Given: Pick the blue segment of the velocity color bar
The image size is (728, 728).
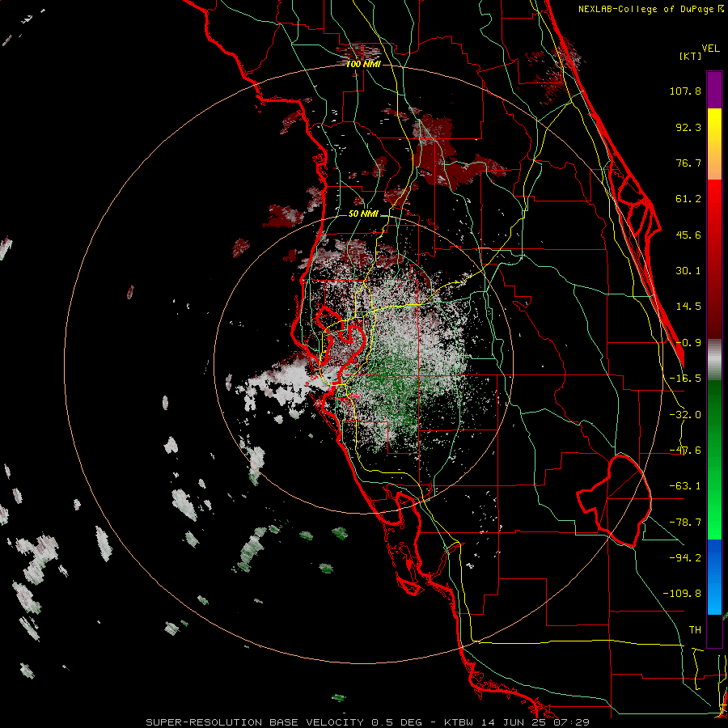Looking at the screenshot, I should (x=714, y=577).
